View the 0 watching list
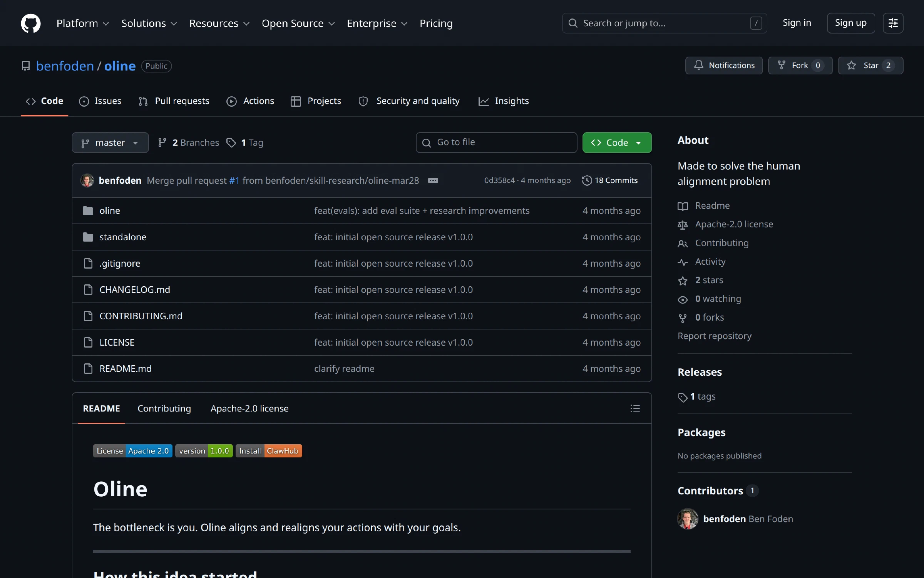924x578 pixels. (710, 299)
